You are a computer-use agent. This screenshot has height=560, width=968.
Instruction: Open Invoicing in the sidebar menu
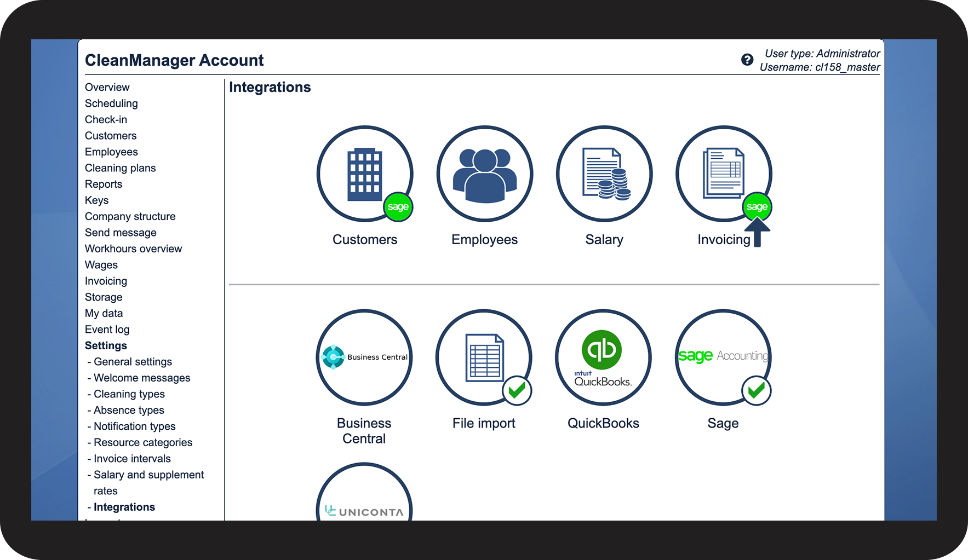(106, 281)
